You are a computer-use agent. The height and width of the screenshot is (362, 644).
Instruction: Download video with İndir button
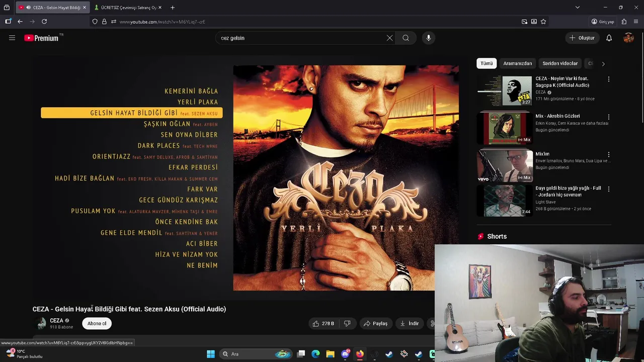(x=410, y=323)
